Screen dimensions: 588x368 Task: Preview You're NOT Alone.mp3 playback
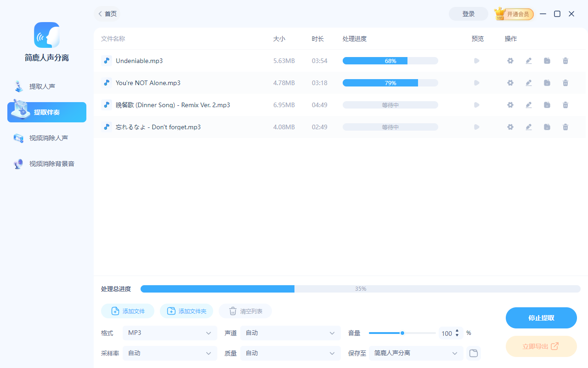(x=477, y=83)
